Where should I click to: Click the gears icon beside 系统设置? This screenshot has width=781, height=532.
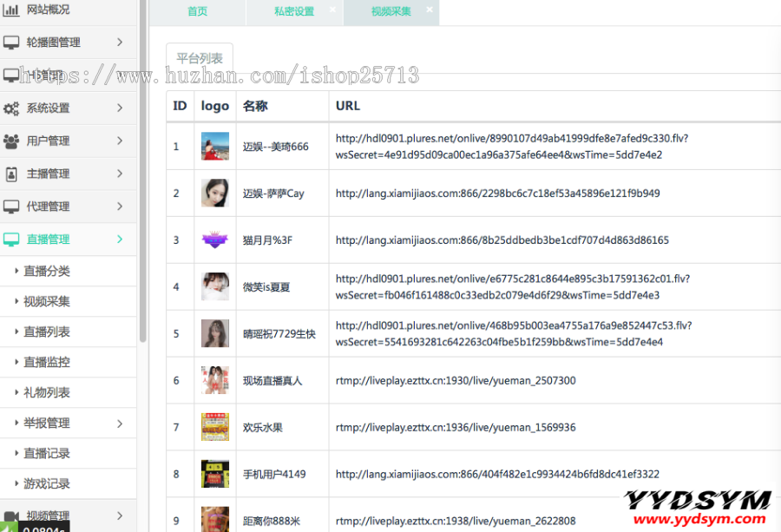tap(11, 108)
